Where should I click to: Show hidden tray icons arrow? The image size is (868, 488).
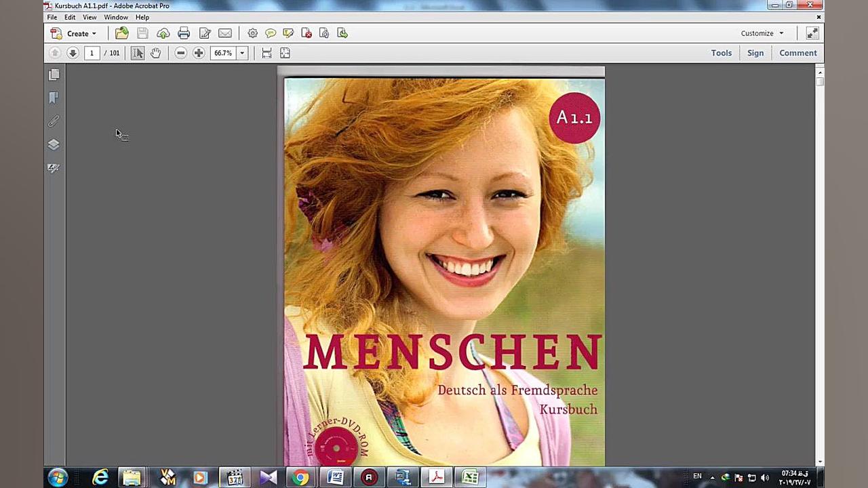712,478
